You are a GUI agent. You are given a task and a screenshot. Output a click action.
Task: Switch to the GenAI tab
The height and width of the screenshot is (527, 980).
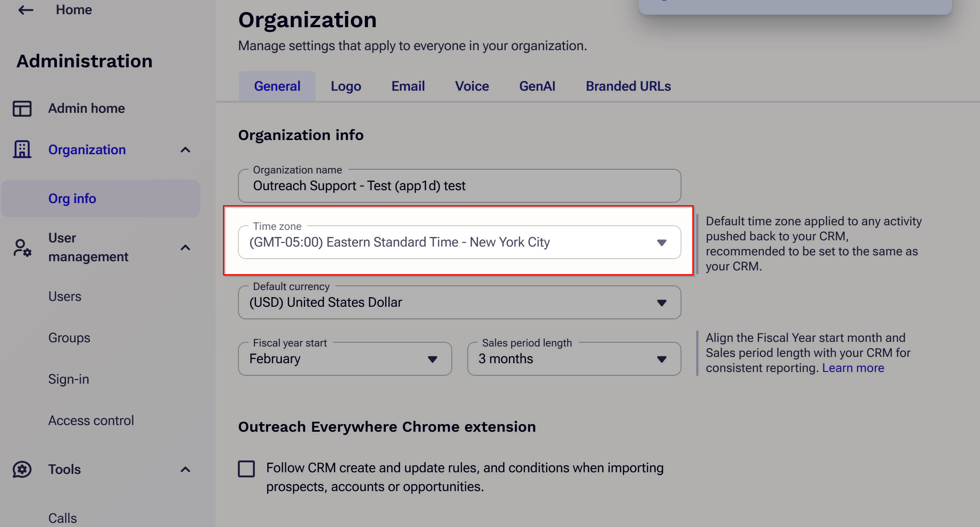[537, 86]
